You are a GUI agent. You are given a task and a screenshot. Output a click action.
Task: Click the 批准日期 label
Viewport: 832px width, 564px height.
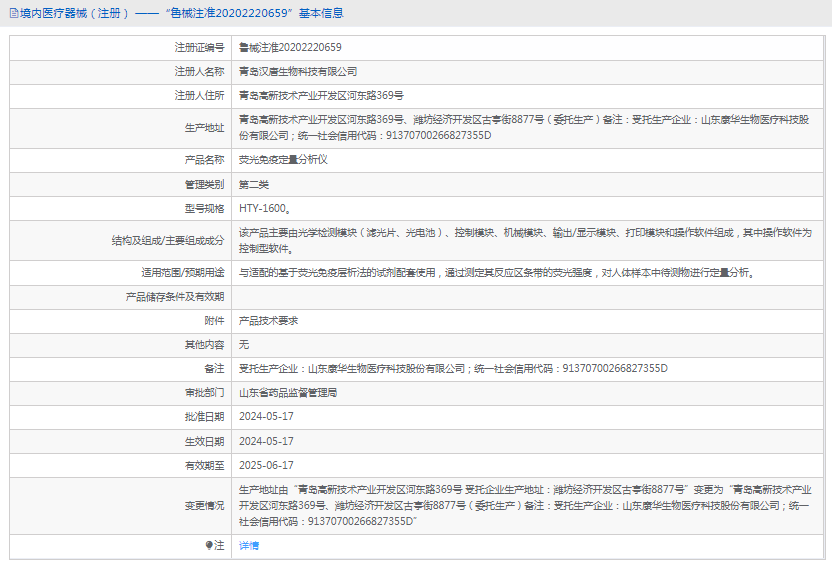point(204,417)
